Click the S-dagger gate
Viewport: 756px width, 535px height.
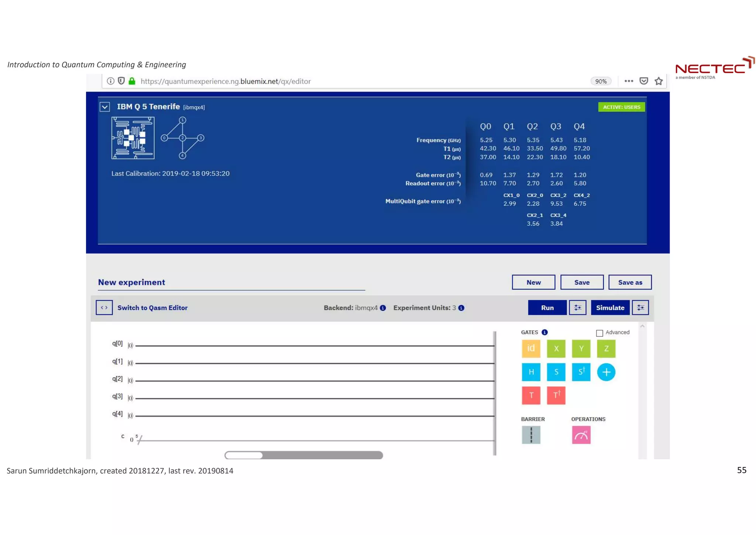point(581,372)
